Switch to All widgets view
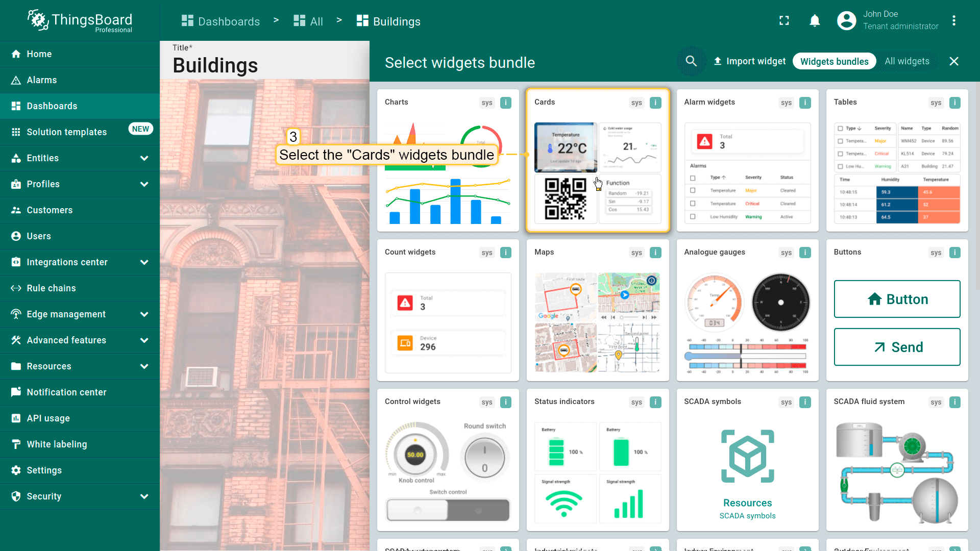 906,61
